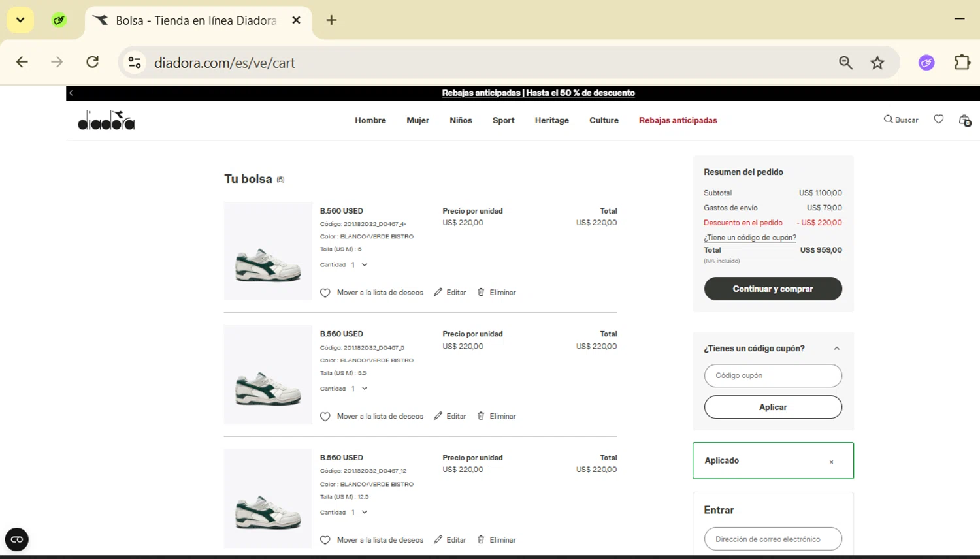Click B.560 USED title of size 12.5 item
Screen dimensions: 980x559
341,458
